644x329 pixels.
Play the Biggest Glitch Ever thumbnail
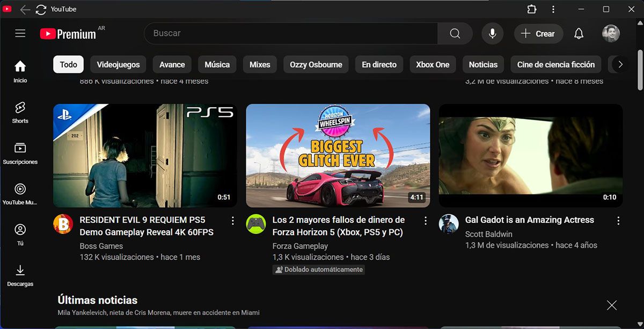338,156
